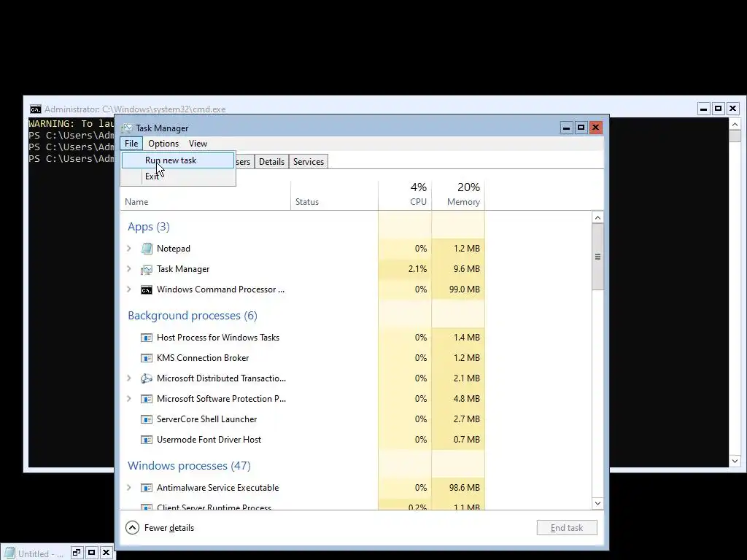Select KMS Connection Broker row
747x560 pixels.
coord(303,358)
